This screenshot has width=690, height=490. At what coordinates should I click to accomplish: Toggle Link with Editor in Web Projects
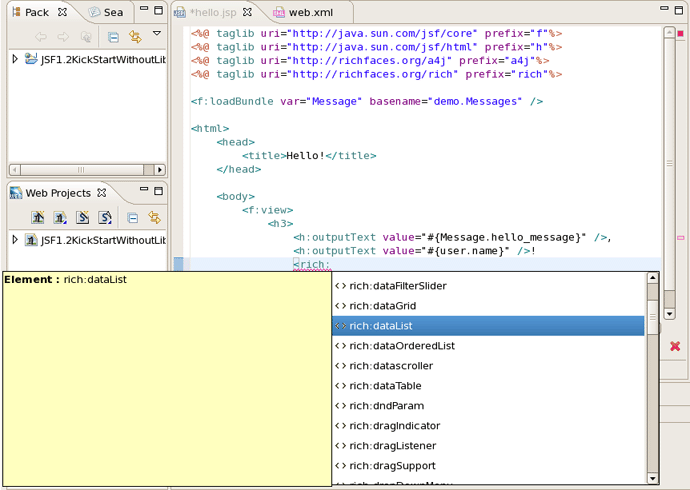tap(154, 217)
